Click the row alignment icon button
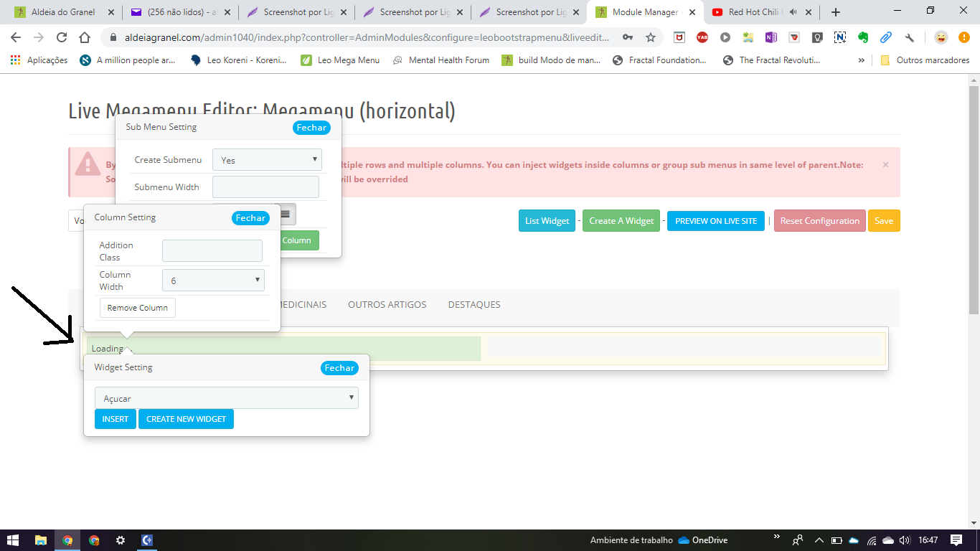This screenshot has height=551, width=980. pyautogui.click(x=286, y=214)
